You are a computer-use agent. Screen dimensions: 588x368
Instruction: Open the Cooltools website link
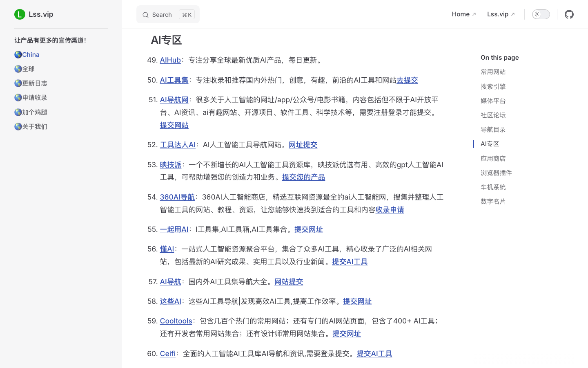click(176, 321)
